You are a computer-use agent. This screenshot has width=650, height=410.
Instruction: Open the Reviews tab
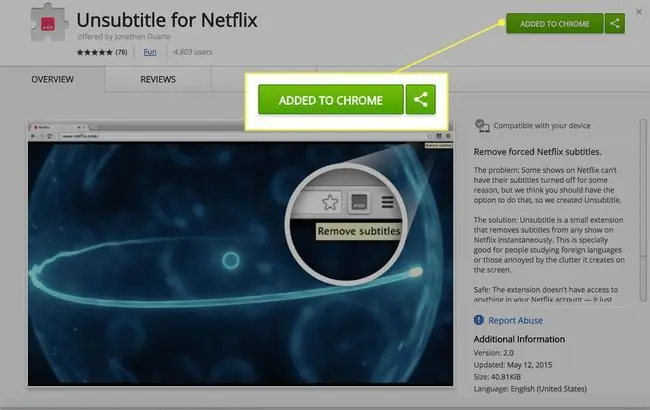point(158,79)
